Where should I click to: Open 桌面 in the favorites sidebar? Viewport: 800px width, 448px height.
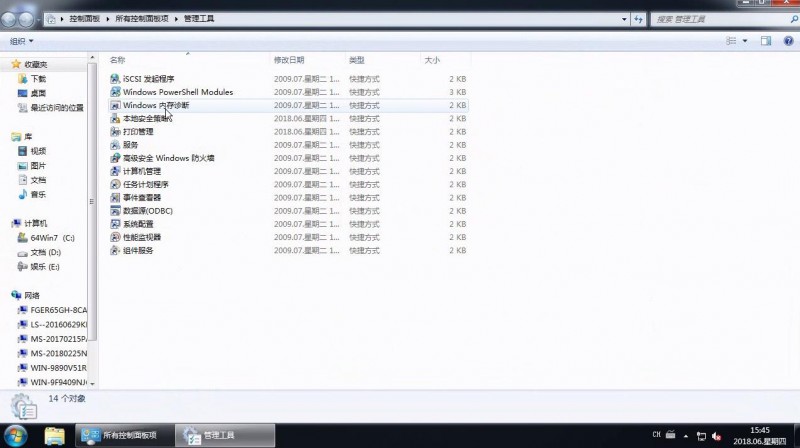coord(32,93)
